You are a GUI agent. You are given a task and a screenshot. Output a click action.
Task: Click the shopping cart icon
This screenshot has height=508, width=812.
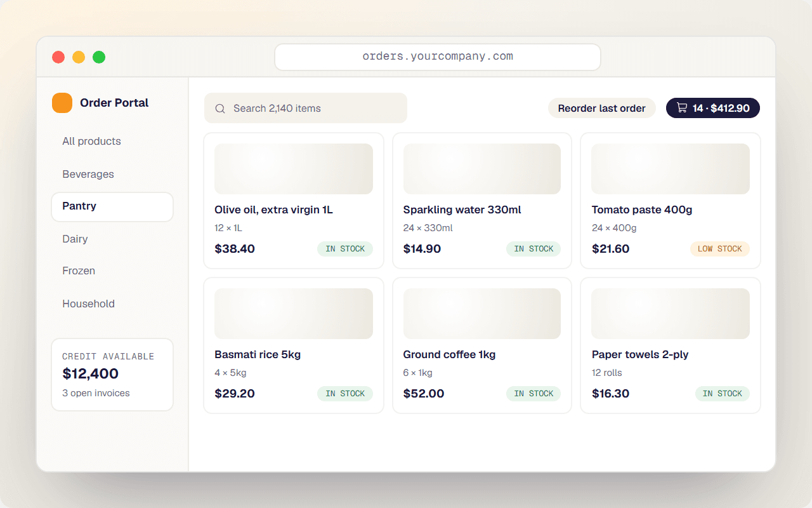682,108
